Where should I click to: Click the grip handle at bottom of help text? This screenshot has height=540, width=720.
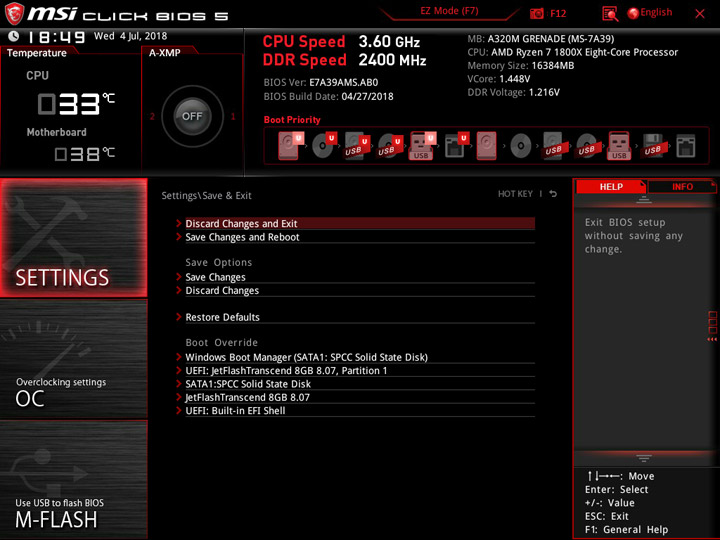tap(644, 458)
